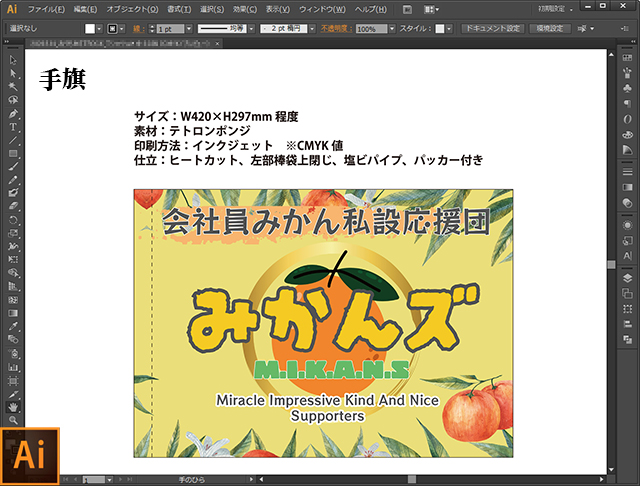This screenshot has width=640, height=486.
Task: Open the ヘルプ menu
Action: 370,9
